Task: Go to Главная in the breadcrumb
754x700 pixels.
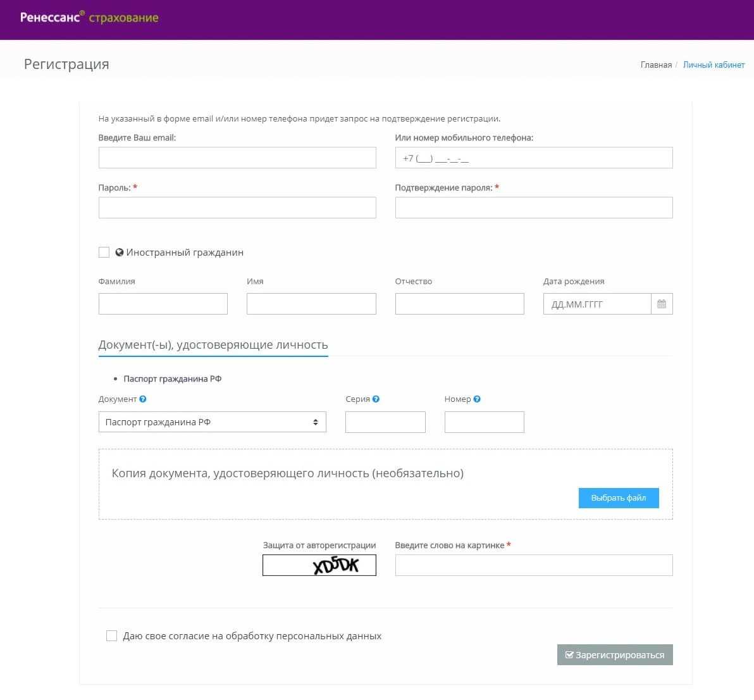Action: [656, 65]
